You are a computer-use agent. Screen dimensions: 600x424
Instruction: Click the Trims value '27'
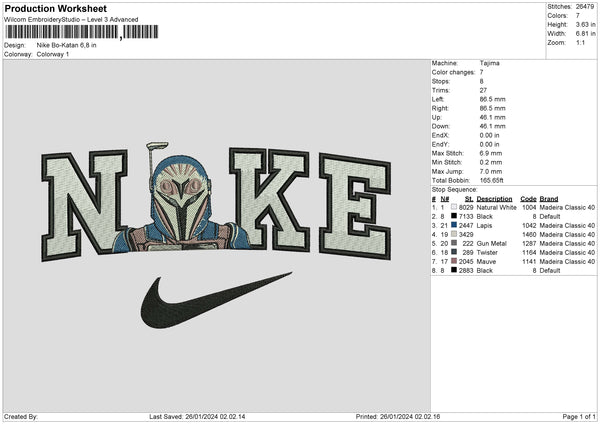click(x=483, y=90)
